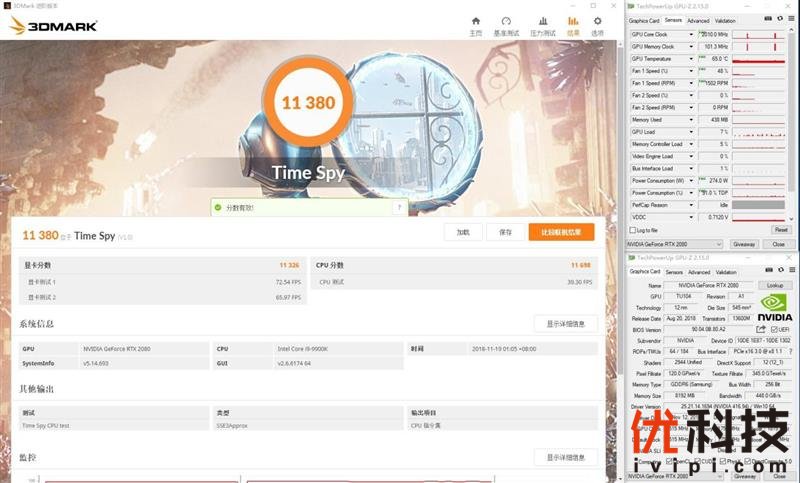Click the 加载 (load) button
This screenshot has width=800, height=483.
(x=463, y=232)
